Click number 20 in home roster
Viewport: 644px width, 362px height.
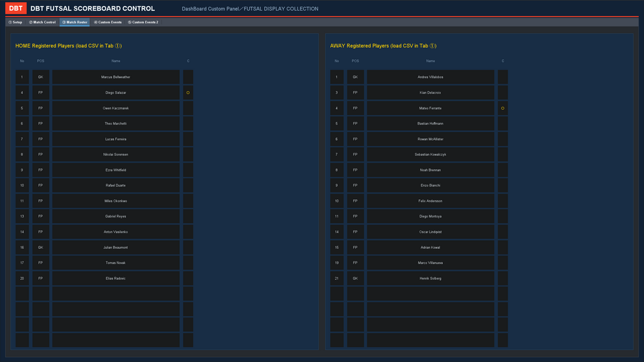[22, 278]
